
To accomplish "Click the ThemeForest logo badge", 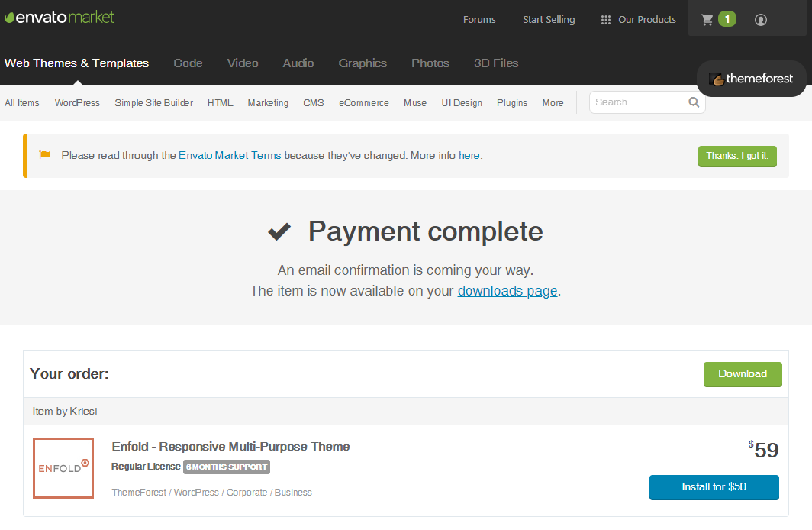I will coord(751,79).
